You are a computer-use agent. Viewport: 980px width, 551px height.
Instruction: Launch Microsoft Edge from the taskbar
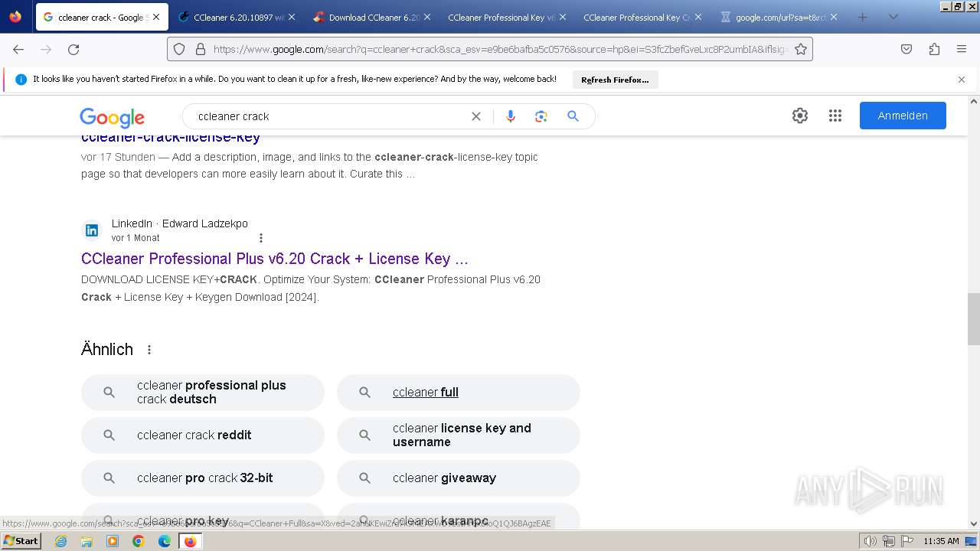165,541
